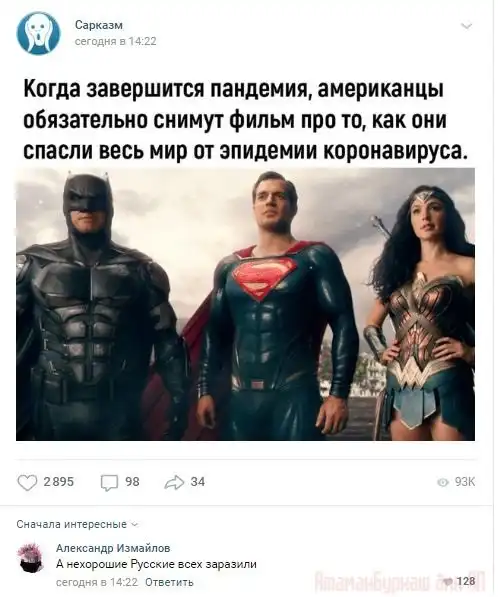498x597 pixels.
Task: Share the post via arrow icon
Action: pyautogui.click(x=174, y=482)
